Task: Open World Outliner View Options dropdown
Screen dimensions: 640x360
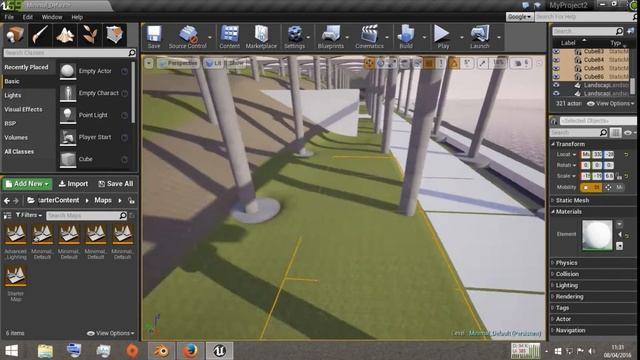Action: [x=611, y=104]
